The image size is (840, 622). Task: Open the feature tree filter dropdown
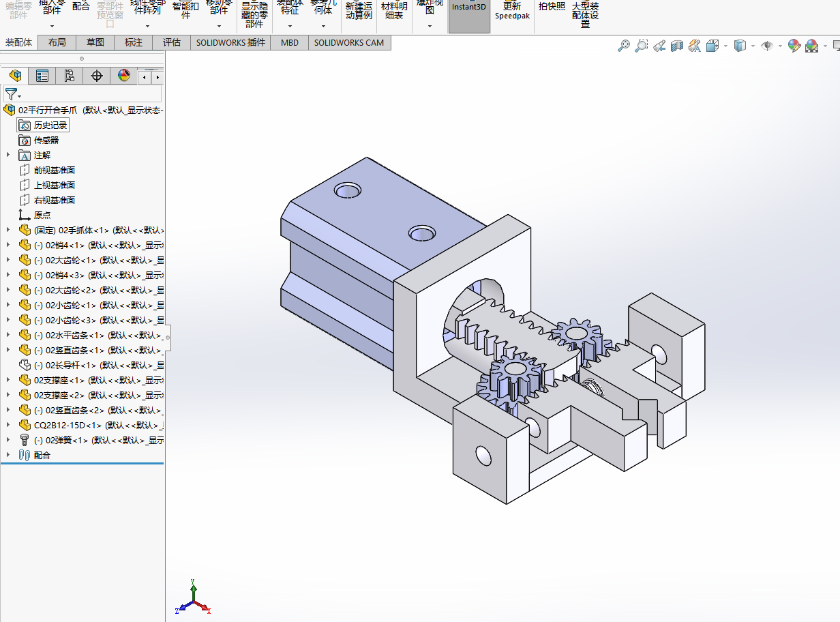click(13, 94)
